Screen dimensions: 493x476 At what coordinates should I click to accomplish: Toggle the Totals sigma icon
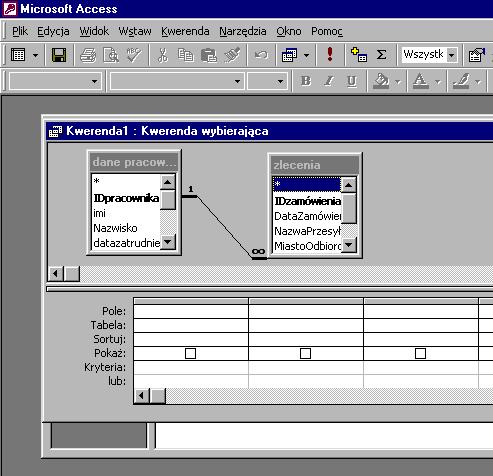click(x=381, y=55)
